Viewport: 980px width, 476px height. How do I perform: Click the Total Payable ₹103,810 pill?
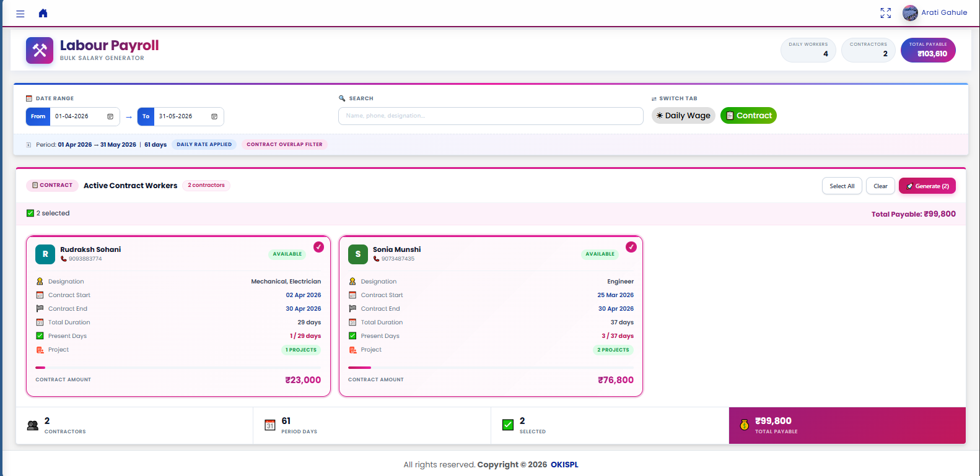tap(928, 50)
